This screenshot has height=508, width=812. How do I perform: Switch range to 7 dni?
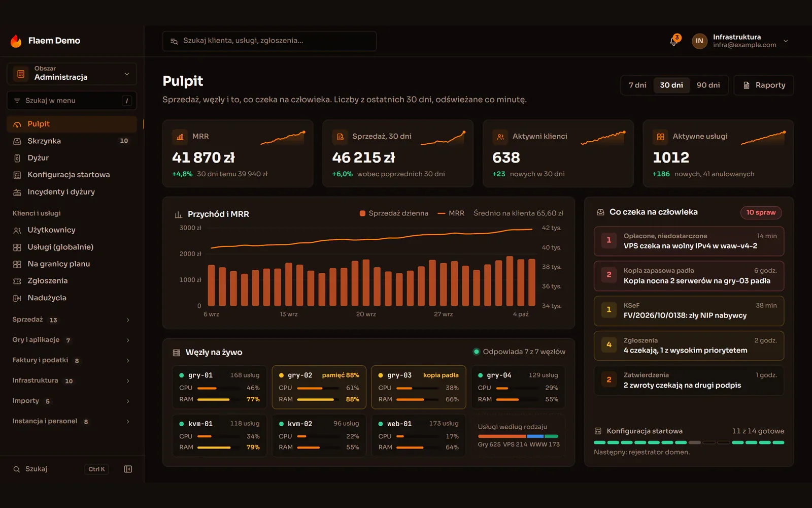click(x=637, y=85)
